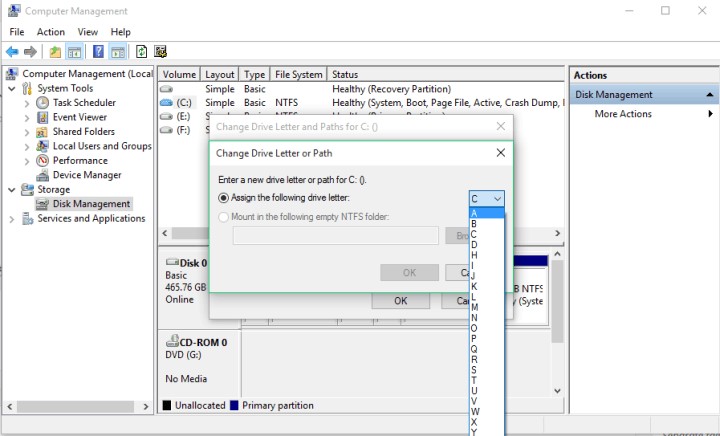Open the Action menu
This screenshot has width=720, height=436.
pos(51,32)
